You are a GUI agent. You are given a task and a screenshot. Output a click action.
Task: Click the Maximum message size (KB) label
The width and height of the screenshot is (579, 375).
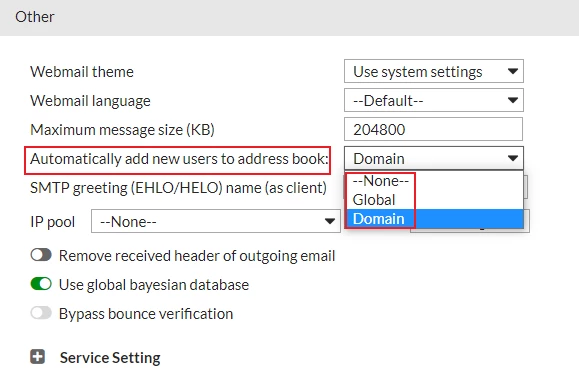tap(122, 130)
